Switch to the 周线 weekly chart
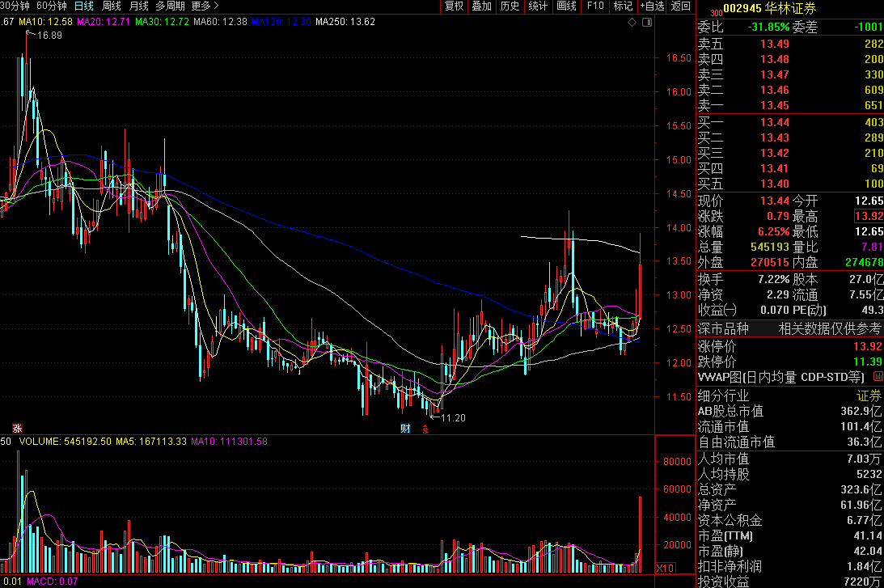The height and width of the screenshot is (588, 884). coord(112,6)
